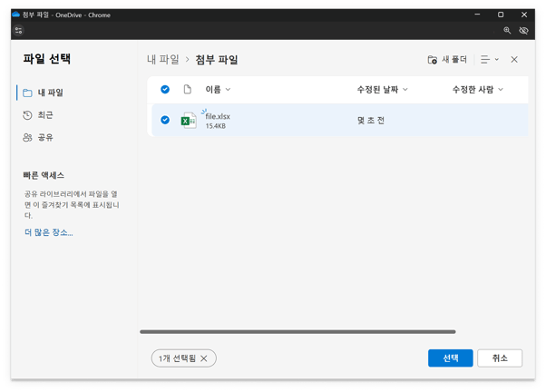The height and width of the screenshot is (392, 546).
Task: Click the zoom magnifier icon in Chrome toolbar
Action: pyautogui.click(x=507, y=31)
